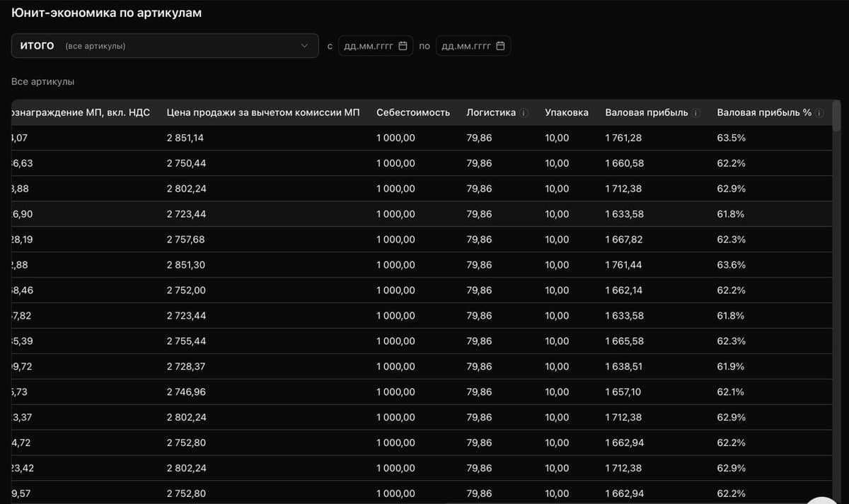Click the Все артикулы label above the table

click(42, 81)
